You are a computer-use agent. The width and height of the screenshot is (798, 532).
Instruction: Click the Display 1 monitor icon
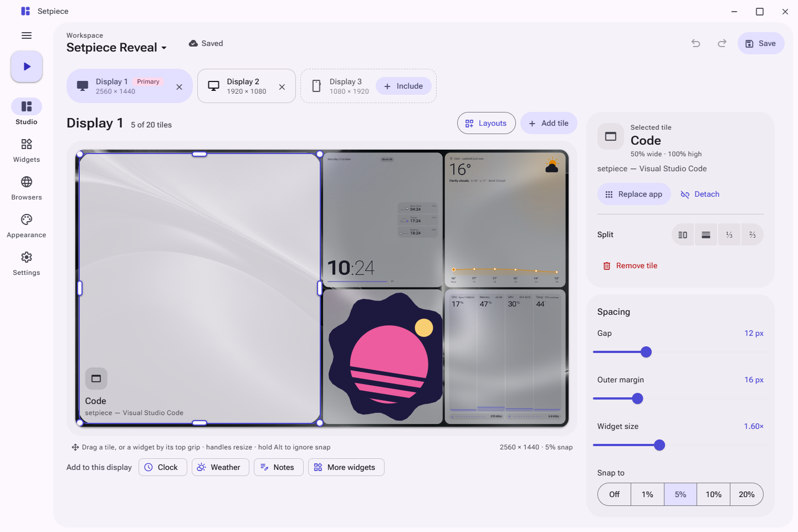click(x=83, y=86)
